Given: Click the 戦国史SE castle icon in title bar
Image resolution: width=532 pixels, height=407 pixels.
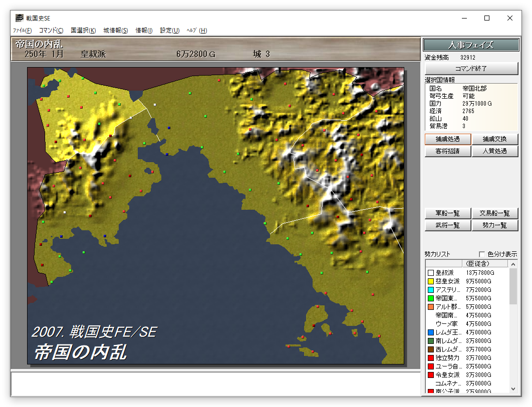Looking at the screenshot, I should (19, 18).
